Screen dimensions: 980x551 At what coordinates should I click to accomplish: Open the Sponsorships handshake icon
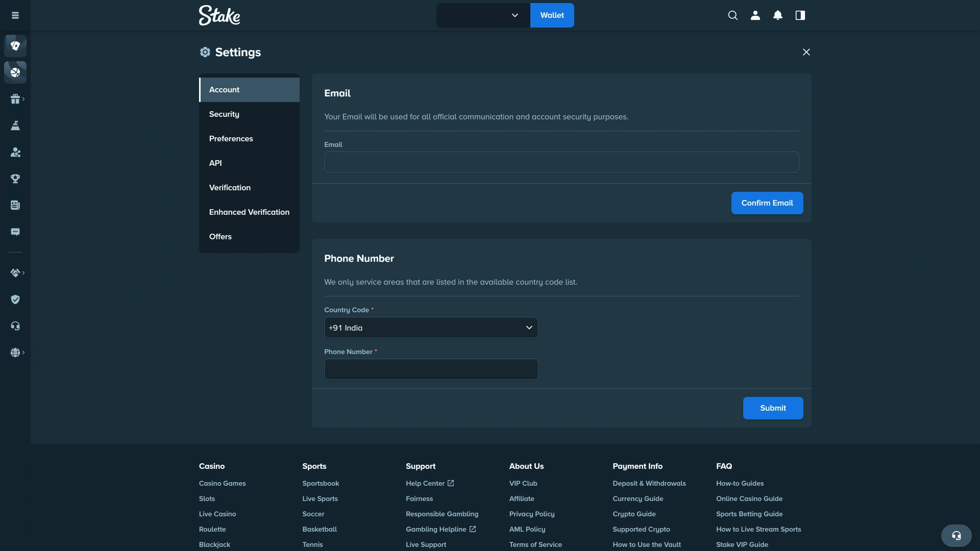coord(15,273)
